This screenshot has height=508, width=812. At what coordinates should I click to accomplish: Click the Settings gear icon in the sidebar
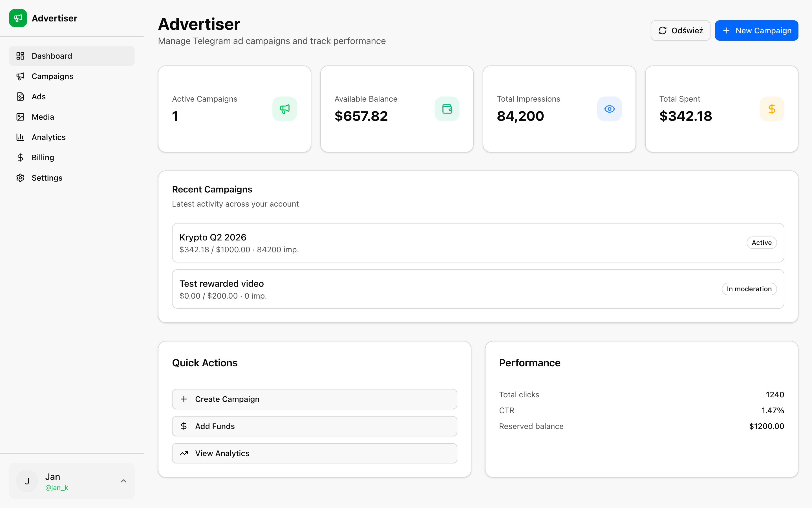21,178
